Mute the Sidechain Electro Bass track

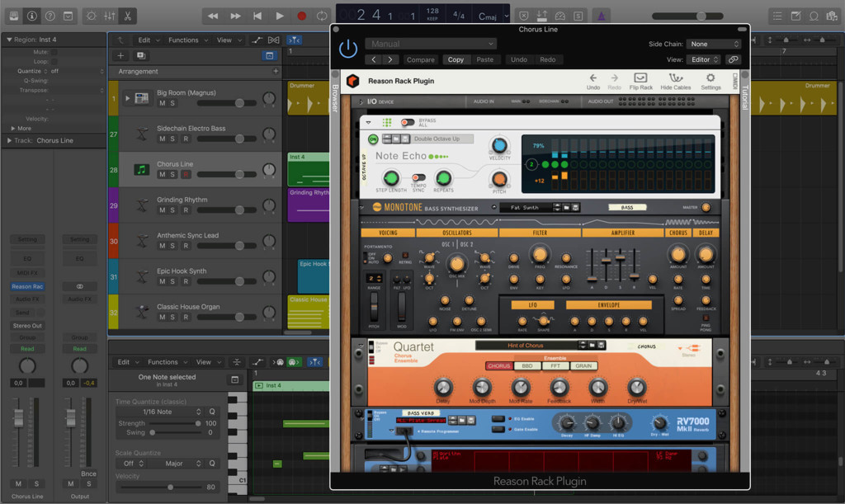162,139
